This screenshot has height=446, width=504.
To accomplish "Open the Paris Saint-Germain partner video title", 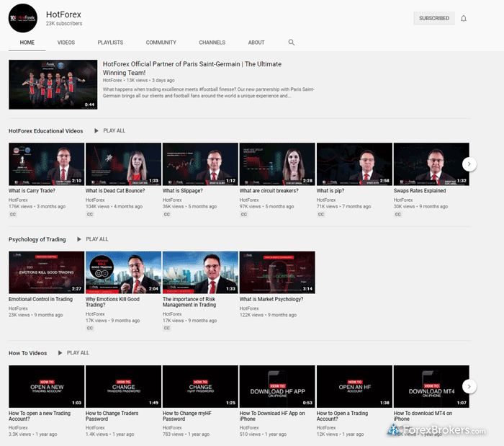I will coord(192,68).
